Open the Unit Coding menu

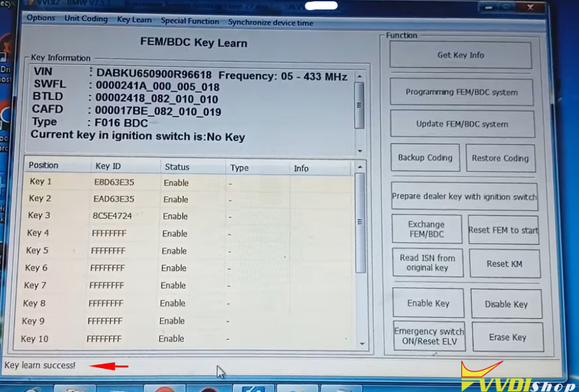tap(86, 18)
